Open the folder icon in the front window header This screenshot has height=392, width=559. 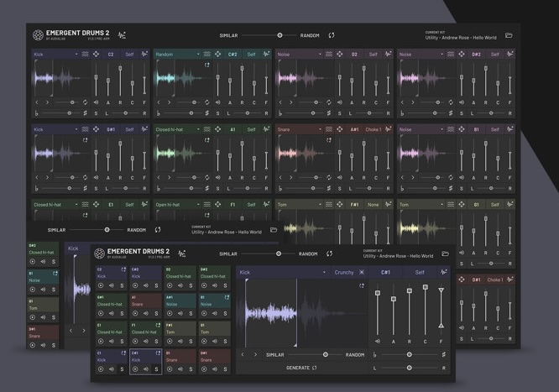[445, 253]
